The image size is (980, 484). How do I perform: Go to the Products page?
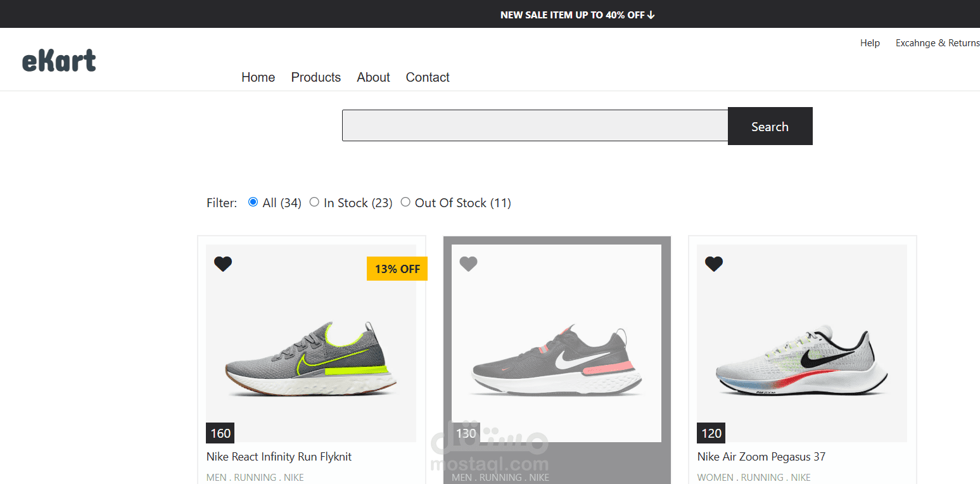tap(316, 77)
